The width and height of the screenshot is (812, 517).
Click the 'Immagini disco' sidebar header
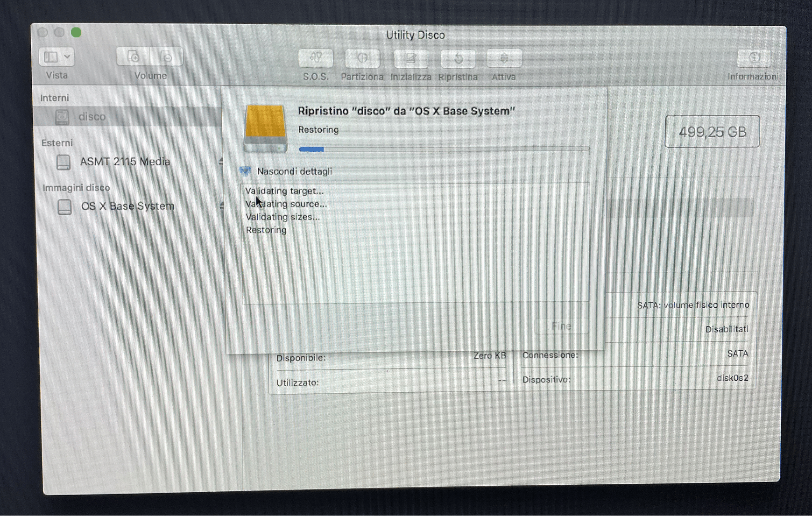[77, 188]
